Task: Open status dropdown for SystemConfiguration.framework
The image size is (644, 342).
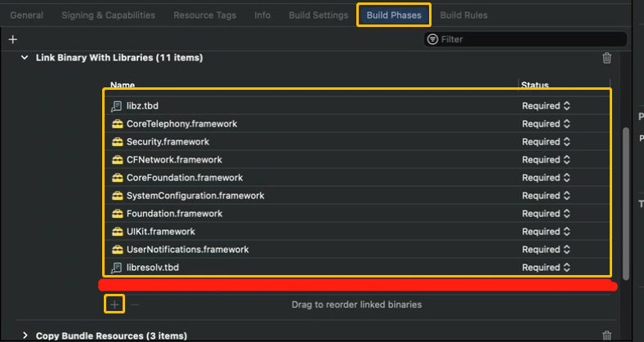Action: (546, 196)
